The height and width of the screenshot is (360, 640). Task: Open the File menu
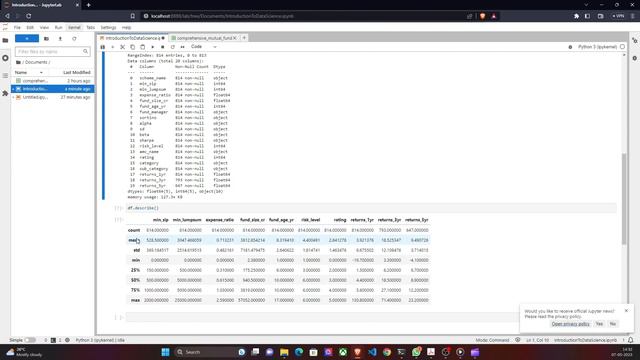click(17, 27)
